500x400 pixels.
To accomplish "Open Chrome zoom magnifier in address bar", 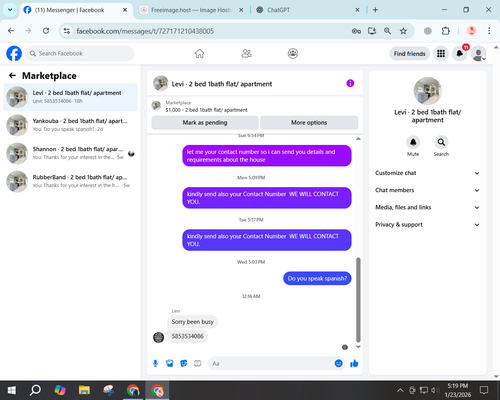I will (x=387, y=31).
